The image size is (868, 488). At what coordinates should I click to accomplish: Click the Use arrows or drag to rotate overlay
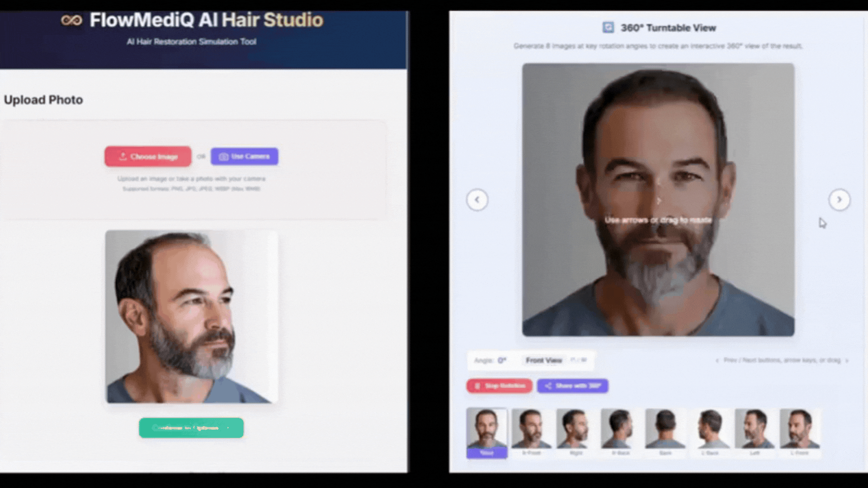(x=658, y=220)
